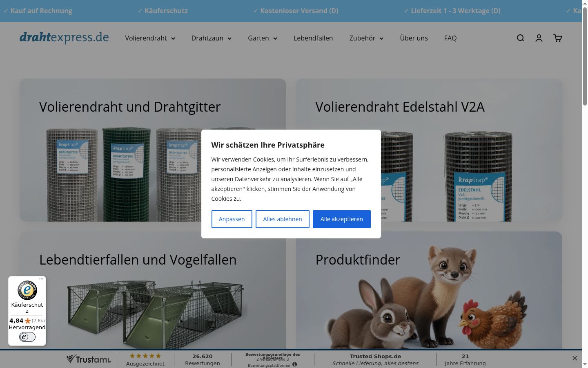Open Volierendraht und Drahtgitter category card

[x=153, y=150]
